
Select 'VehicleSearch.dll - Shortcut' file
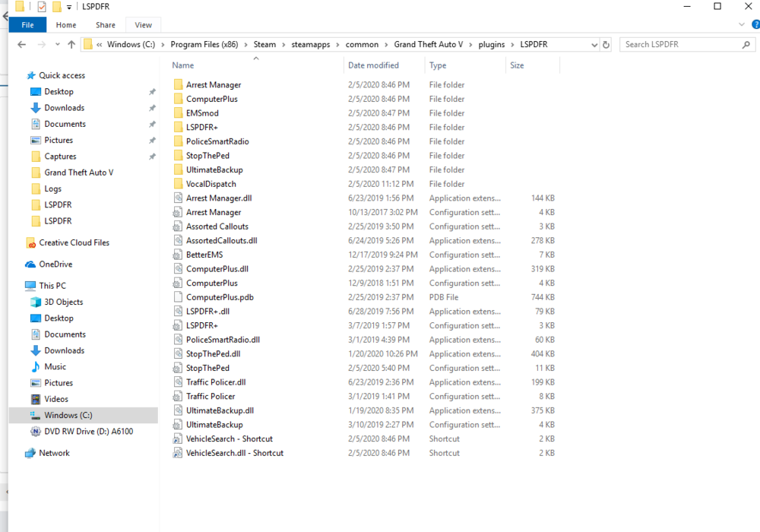[x=235, y=453]
